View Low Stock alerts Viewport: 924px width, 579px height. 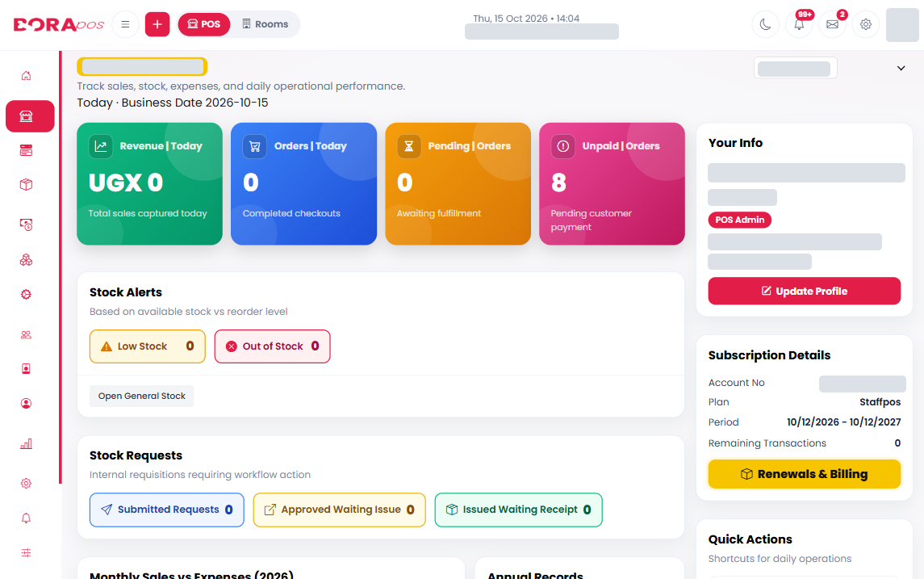click(x=148, y=346)
